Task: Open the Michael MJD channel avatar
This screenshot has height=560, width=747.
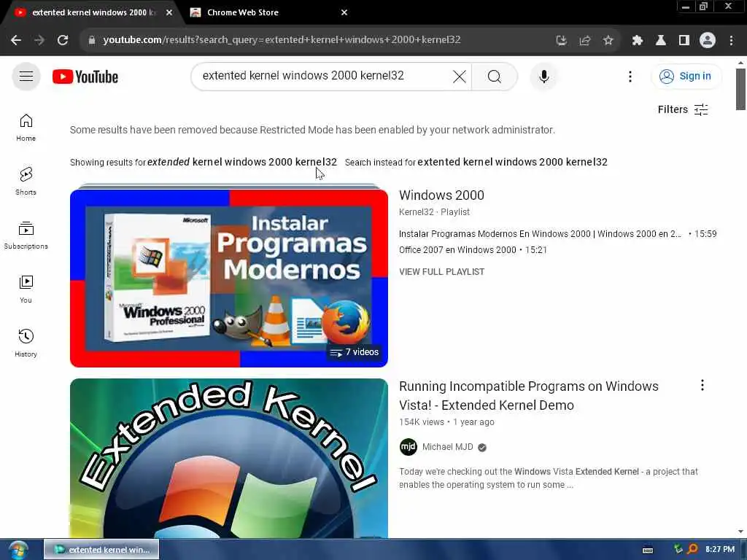Action: tap(409, 447)
